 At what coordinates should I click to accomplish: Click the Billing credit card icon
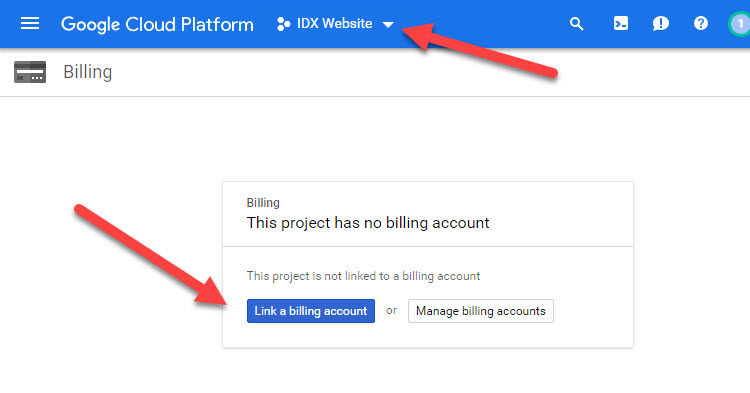30,72
